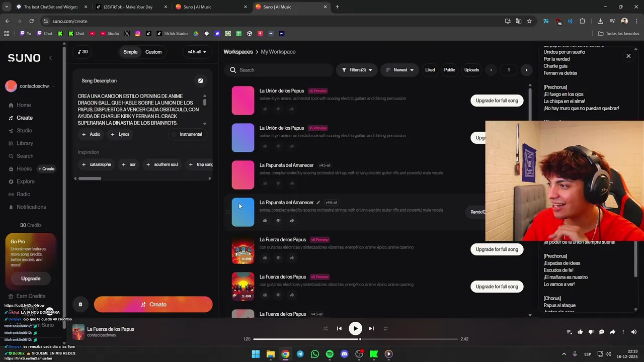The width and height of the screenshot is (644, 362).
Task: Toggle shuffle in the player
Action: (325, 328)
